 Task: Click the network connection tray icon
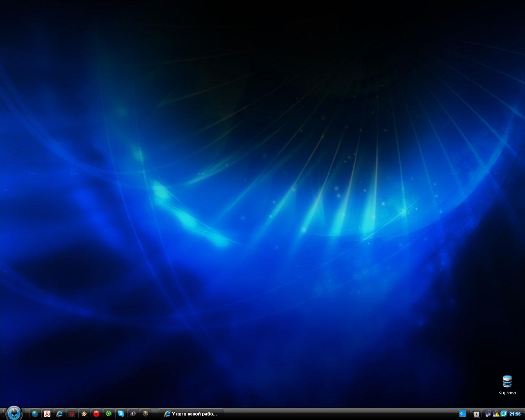pyautogui.click(x=488, y=414)
